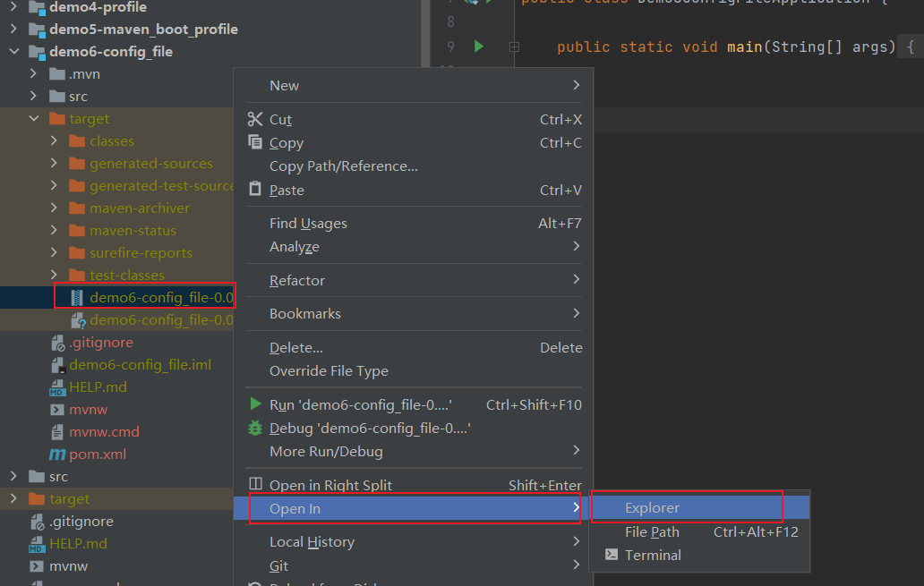Image resolution: width=924 pixels, height=586 pixels.
Task: Click the Debug bug icon
Action: [x=254, y=428]
